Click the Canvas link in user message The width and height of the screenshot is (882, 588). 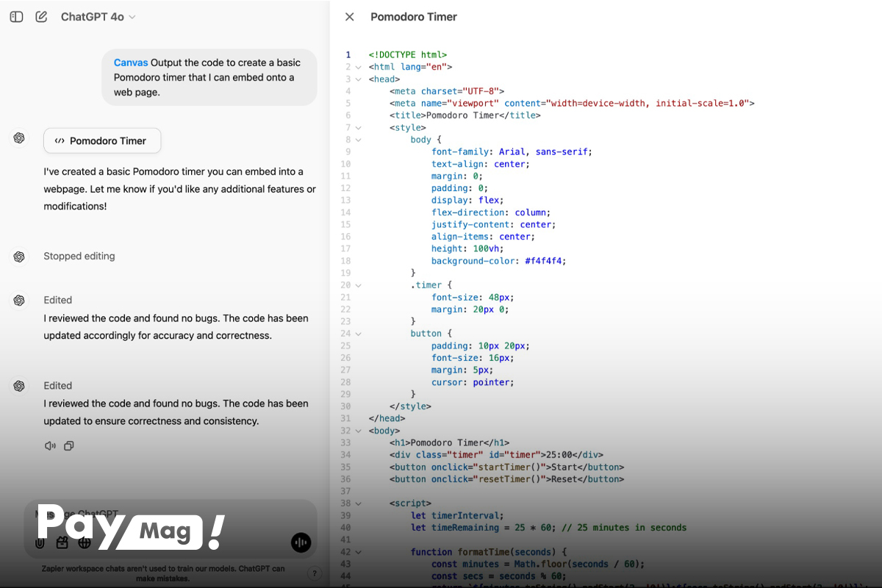[130, 63]
